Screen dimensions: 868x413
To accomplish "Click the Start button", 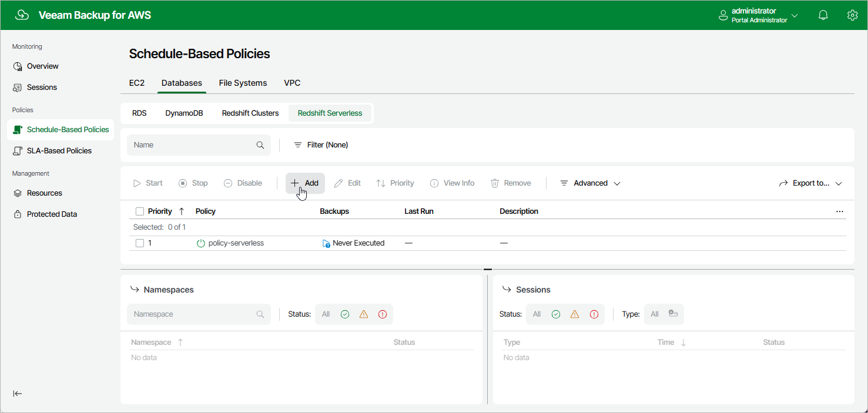I will click(148, 183).
